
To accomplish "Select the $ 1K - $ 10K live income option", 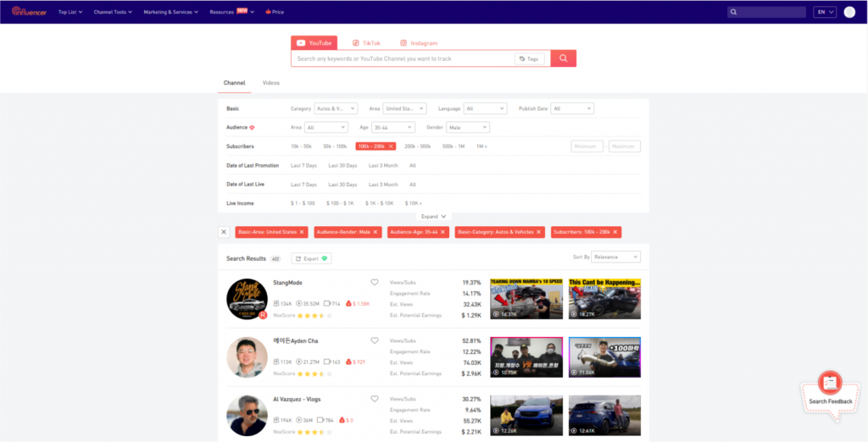I will pos(379,203).
